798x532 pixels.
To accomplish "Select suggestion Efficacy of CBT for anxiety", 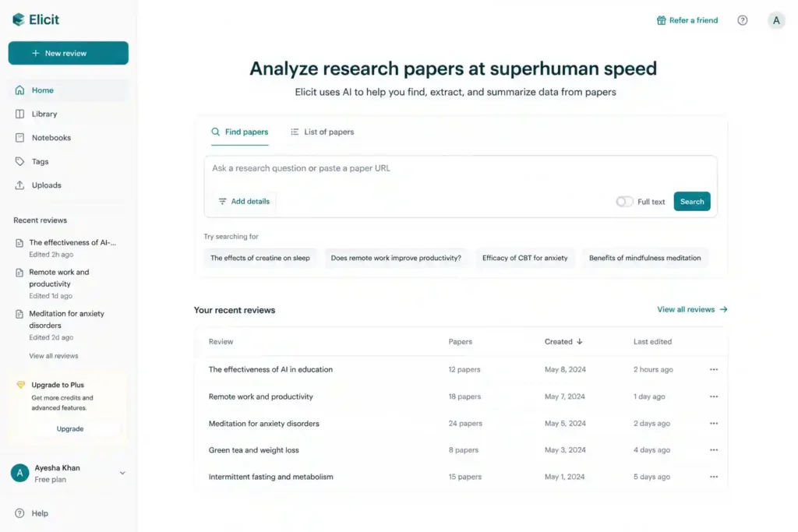I will (524, 258).
